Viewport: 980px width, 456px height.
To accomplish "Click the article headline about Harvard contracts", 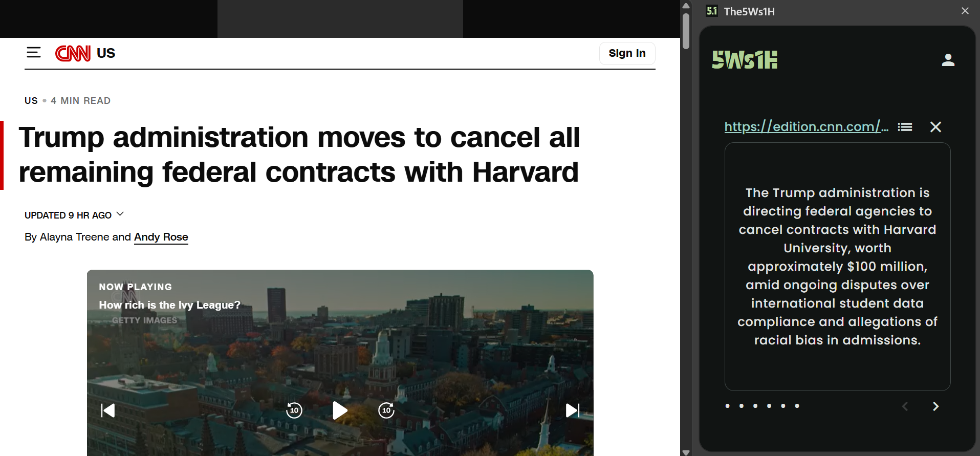I will click(299, 155).
